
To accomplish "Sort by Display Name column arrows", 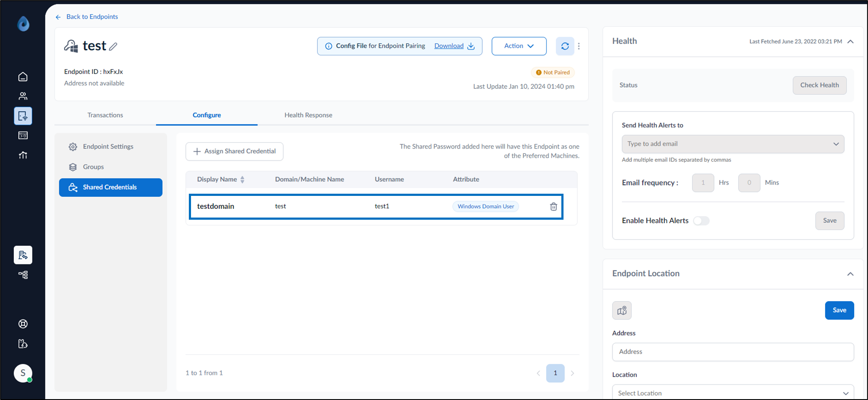I will point(243,179).
